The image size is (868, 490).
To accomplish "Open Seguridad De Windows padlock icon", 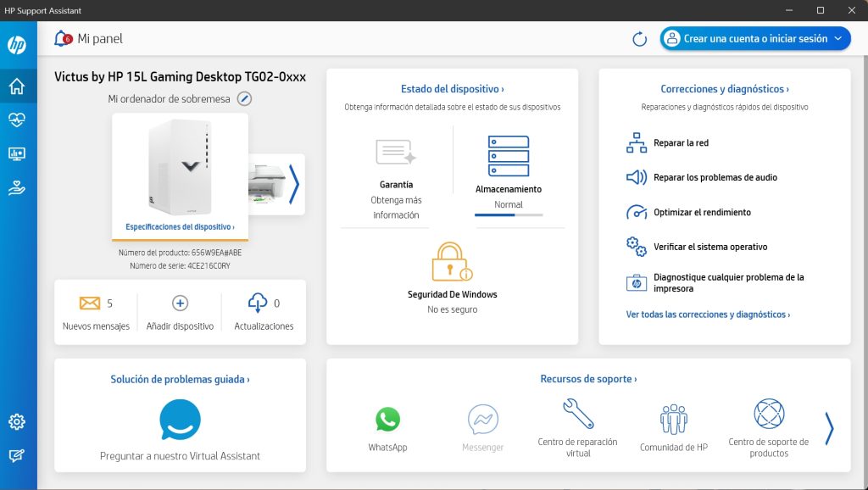I will pos(452,262).
